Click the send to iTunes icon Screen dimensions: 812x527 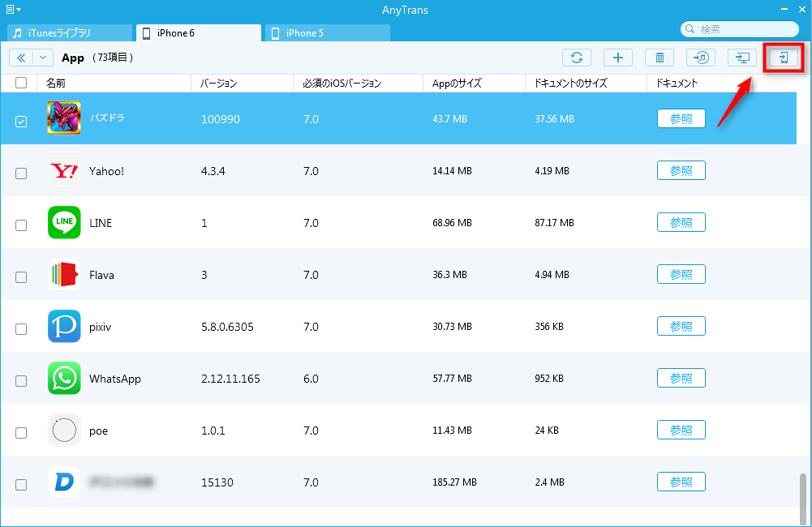point(701,58)
